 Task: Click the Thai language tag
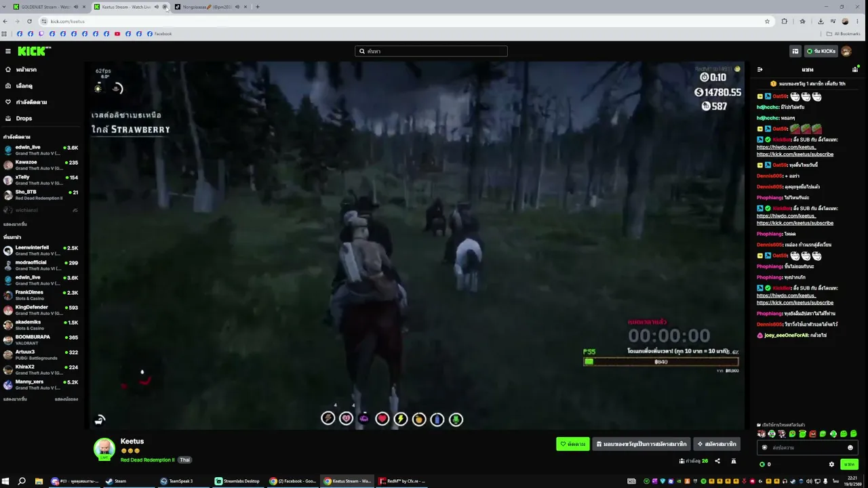[x=184, y=460]
